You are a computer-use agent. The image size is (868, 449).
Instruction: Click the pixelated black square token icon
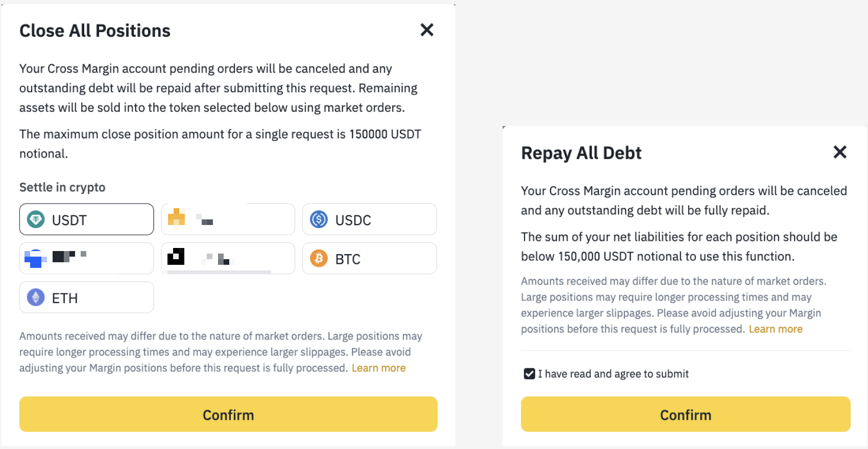click(x=176, y=256)
